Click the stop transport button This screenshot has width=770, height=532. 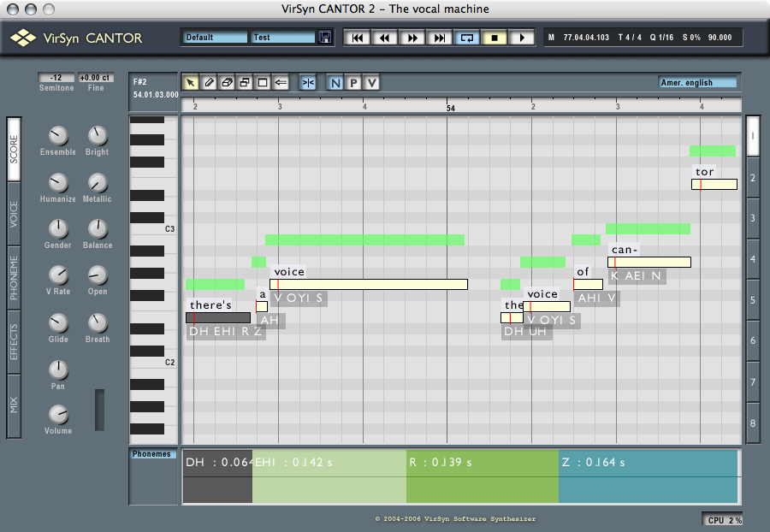pyautogui.click(x=494, y=38)
